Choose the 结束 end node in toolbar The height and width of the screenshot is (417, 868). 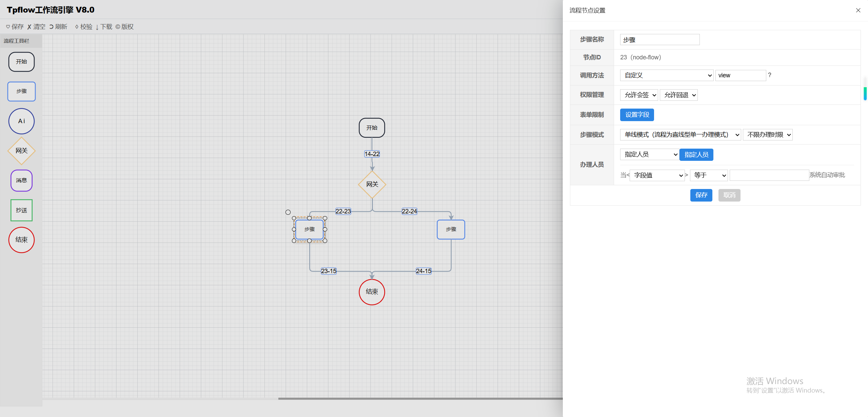21,240
